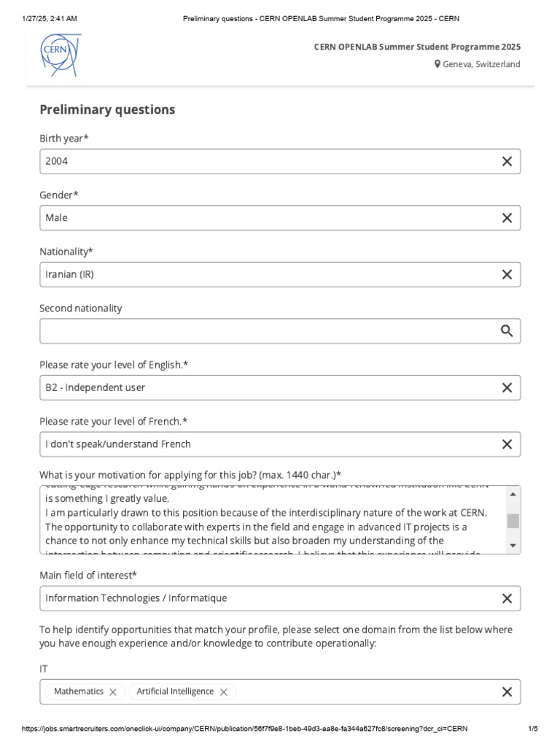Clear the French level selection X icon
The image size is (560, 747).
(507, 444)
